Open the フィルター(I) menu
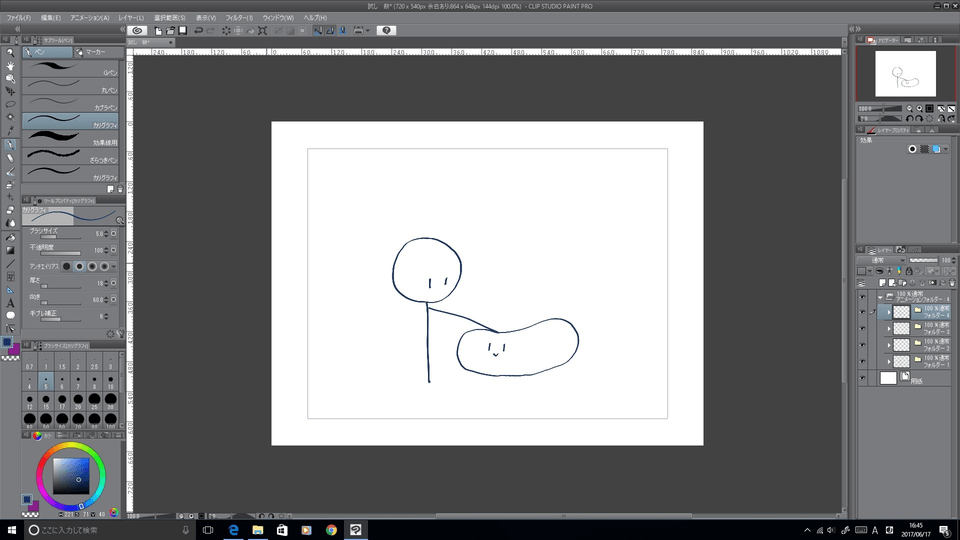 point(239,18)
